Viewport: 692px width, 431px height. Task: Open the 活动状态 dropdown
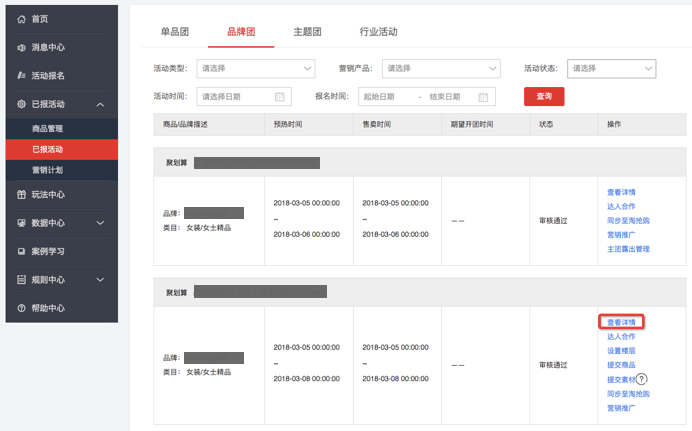pos(611,68)
